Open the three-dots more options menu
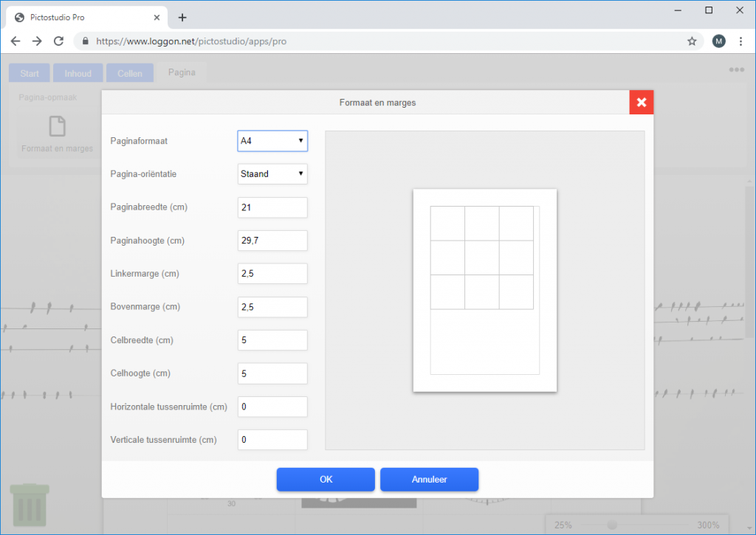 click(736, 70)
